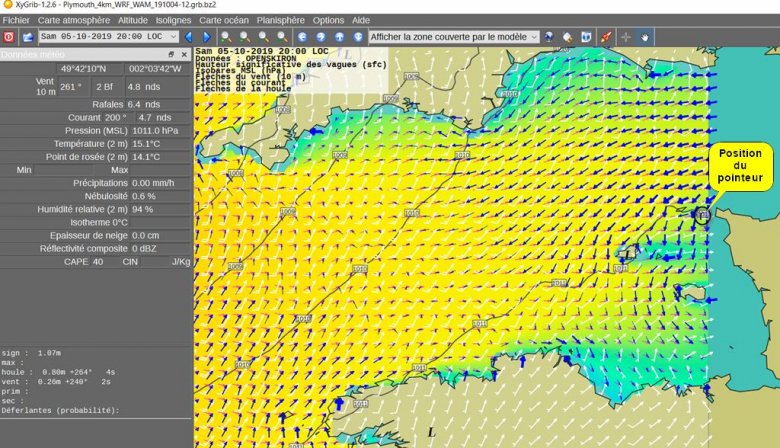Image resolution: width=780 pixels, height=448 pixels.
Task: Click the empty Max temperature field
Action: pos(160,170)
